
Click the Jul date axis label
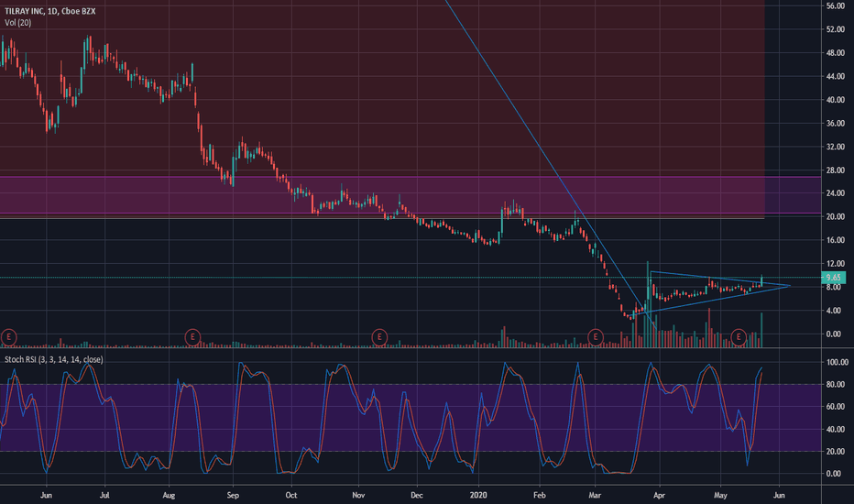[104, 495]
